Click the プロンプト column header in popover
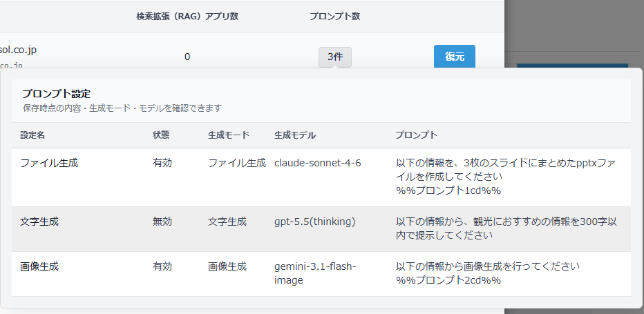644x314 pixels. (417, 135)
